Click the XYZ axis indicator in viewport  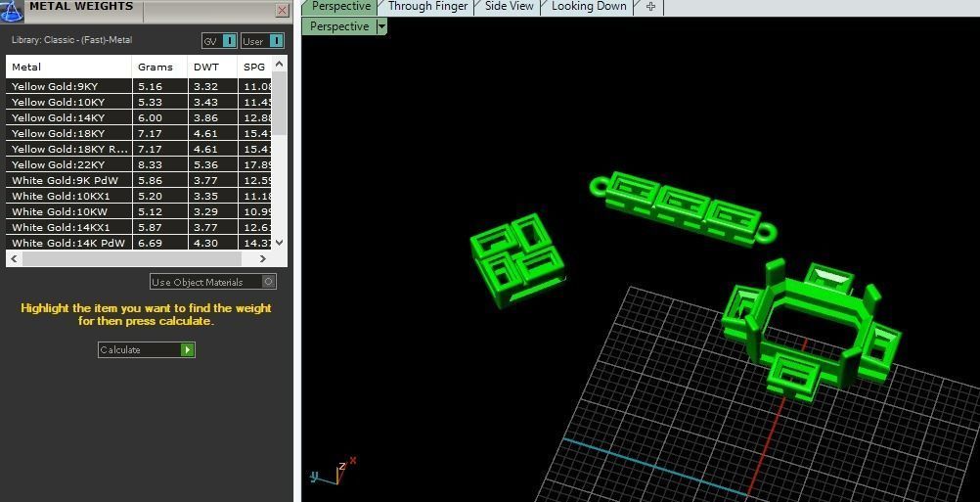[334, 472]
